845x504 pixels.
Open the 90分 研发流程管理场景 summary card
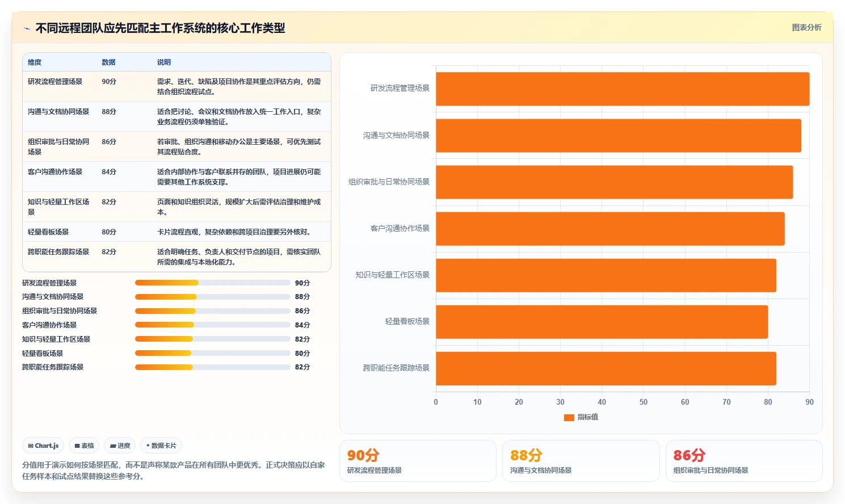point(418,461)
